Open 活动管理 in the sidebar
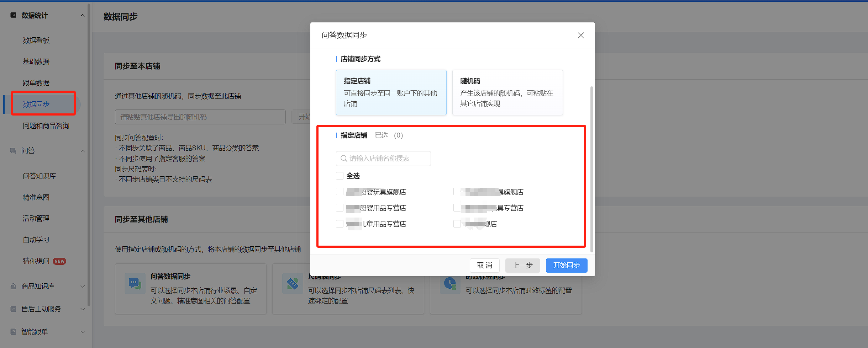868x348 pixels. pos(36,218)
